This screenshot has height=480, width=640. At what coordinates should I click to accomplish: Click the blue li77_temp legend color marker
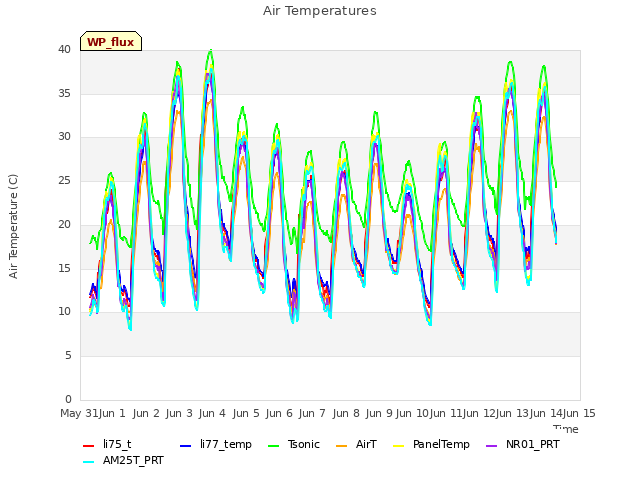click(x=186, y=445)
